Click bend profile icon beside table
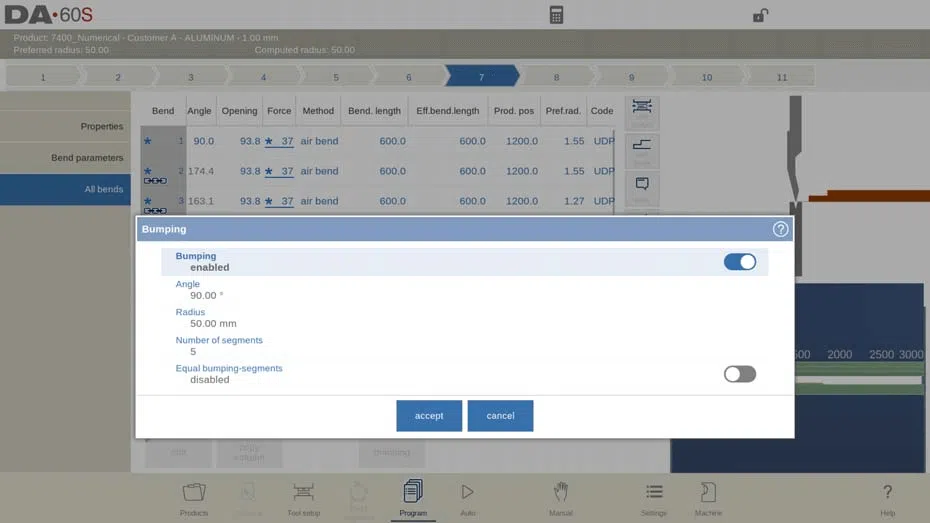Screen dimensions: 930x523 tap(642, 151)
